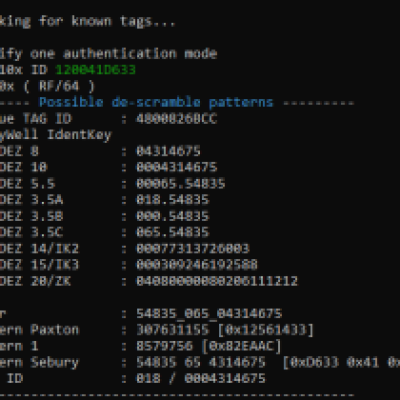Click the blue Possible de-scramble patterns heading
Viewport: 400px width, 400px height.
point(156,102)
